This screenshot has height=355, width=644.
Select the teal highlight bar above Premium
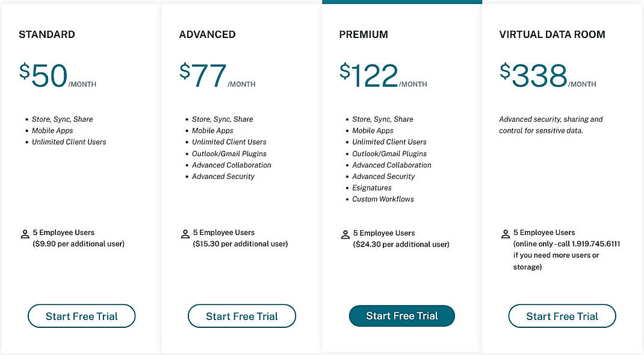(x=402, y=2)
